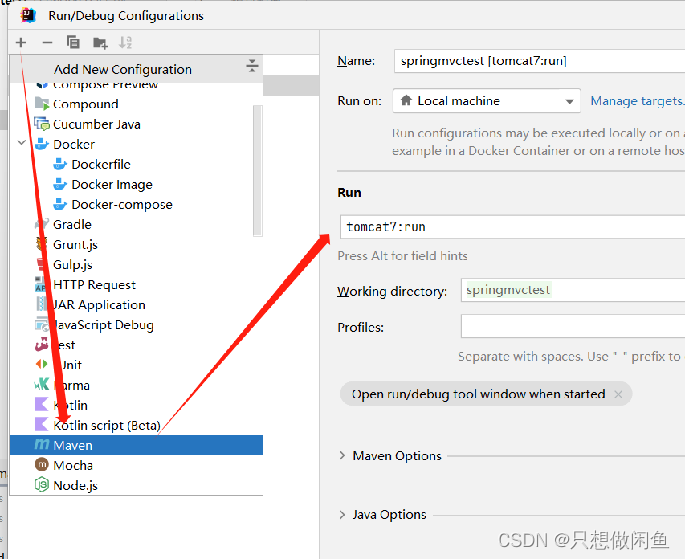685x560 pixels.
Task: Click the Save to folder toolbar icon
Action: [x=100, y=43]
